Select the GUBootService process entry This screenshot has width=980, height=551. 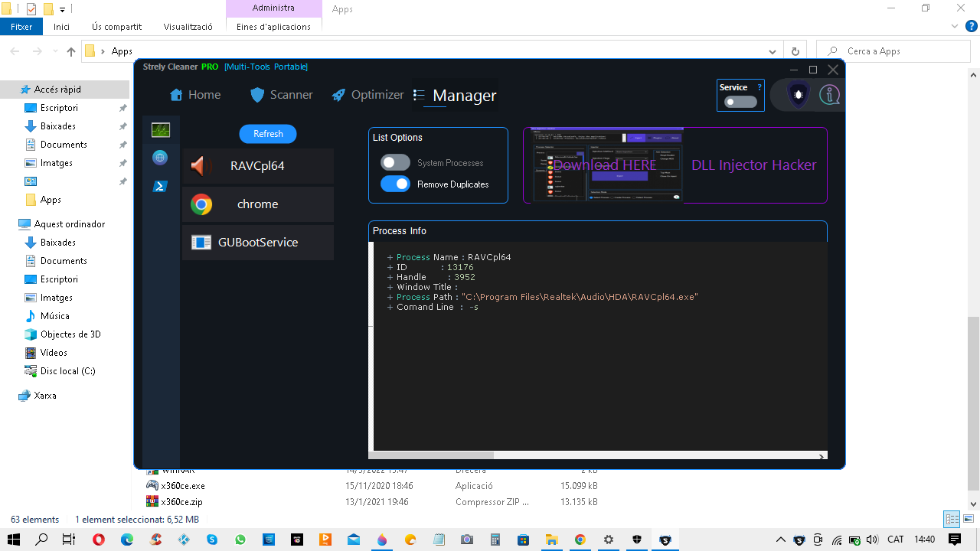(x=258, y=243)
